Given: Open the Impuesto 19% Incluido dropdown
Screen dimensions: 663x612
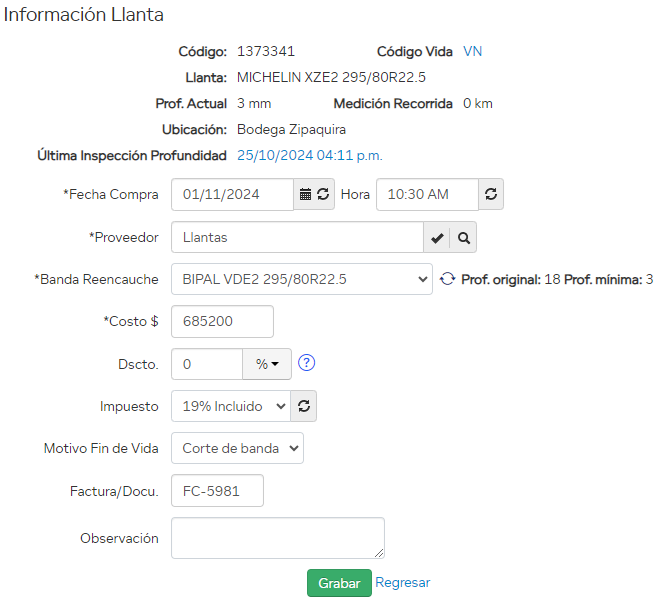Looking at the screenshot, I should click(x=231, y=406).
